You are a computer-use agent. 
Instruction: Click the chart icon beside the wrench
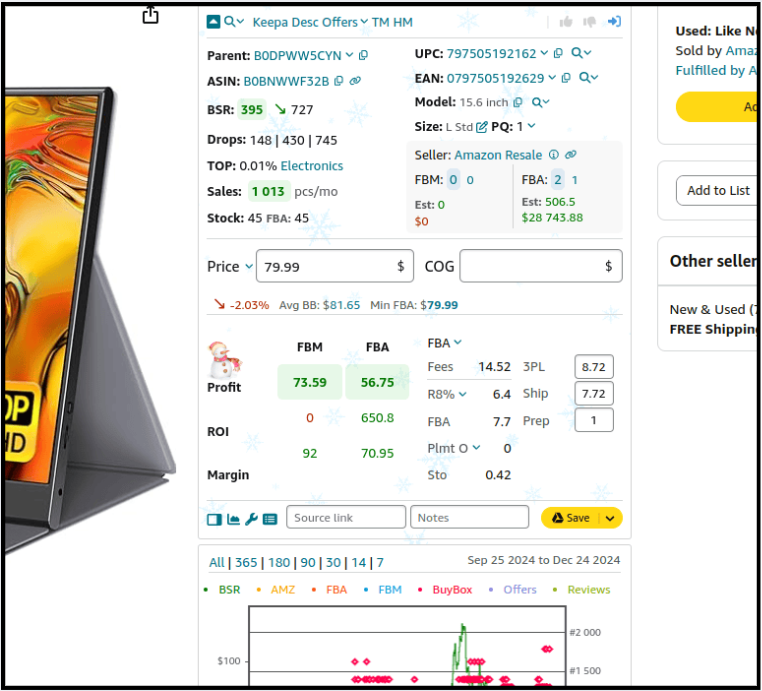click(233, 519)
